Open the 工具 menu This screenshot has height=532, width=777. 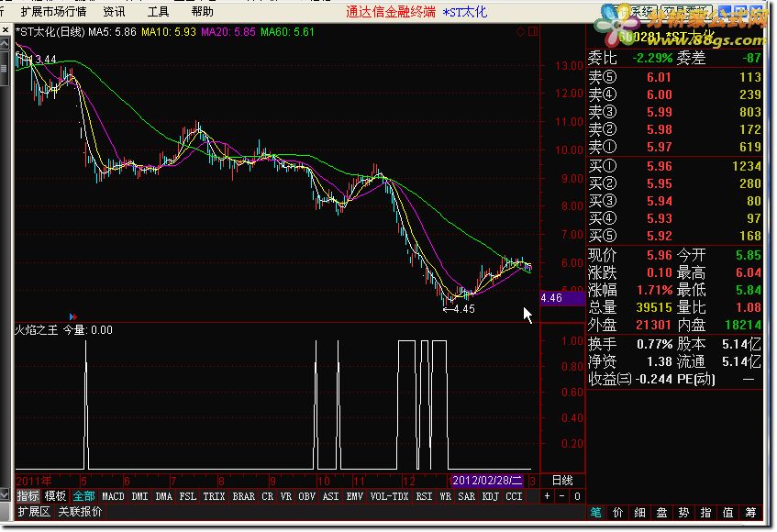[158, 11]
